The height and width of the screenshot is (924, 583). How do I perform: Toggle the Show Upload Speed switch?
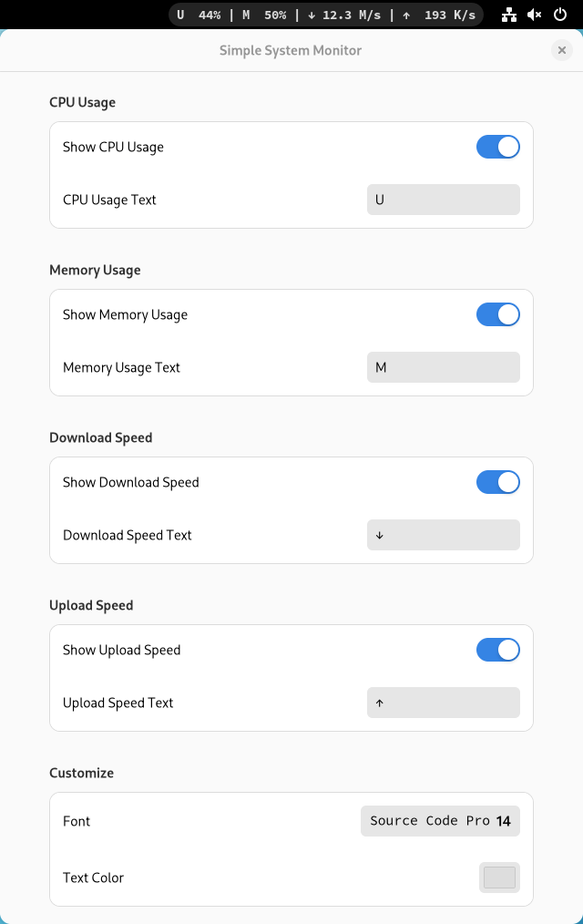497,650
